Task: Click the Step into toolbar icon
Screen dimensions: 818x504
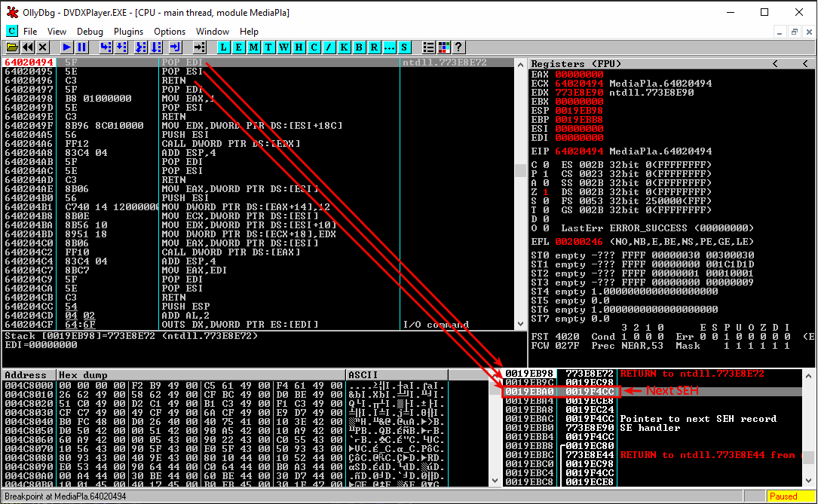Action: (x=106, y=47)
